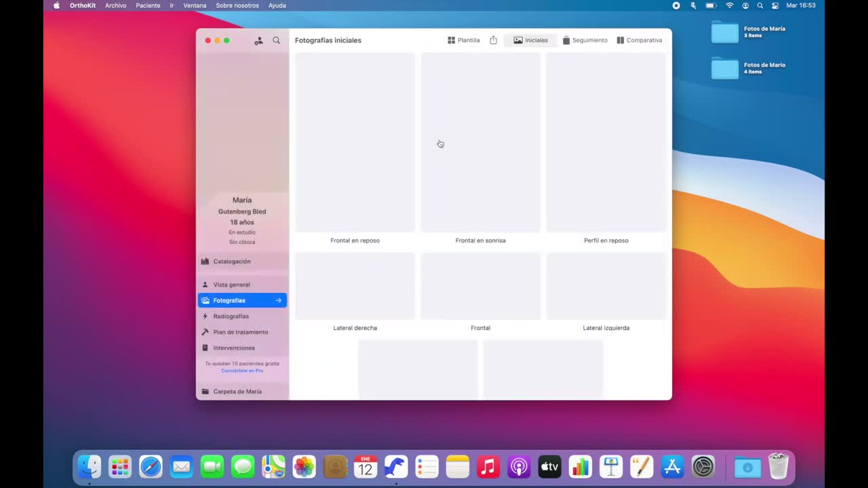Click the Fotos de Mario desktop folder
Image resolution: width=868 pixels, height=488 pixels.
tap(725, 68)
